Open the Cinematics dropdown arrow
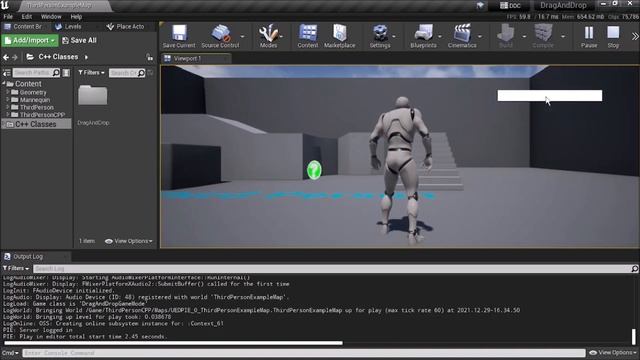 coord(480,36)
